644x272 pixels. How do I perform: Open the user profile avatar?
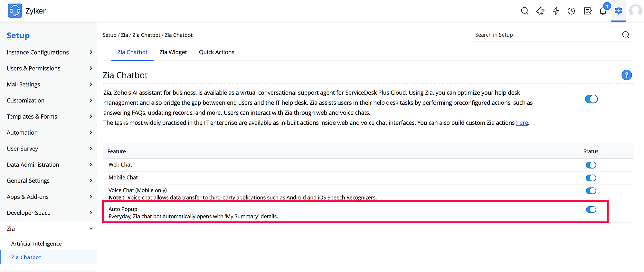(635, 11)
